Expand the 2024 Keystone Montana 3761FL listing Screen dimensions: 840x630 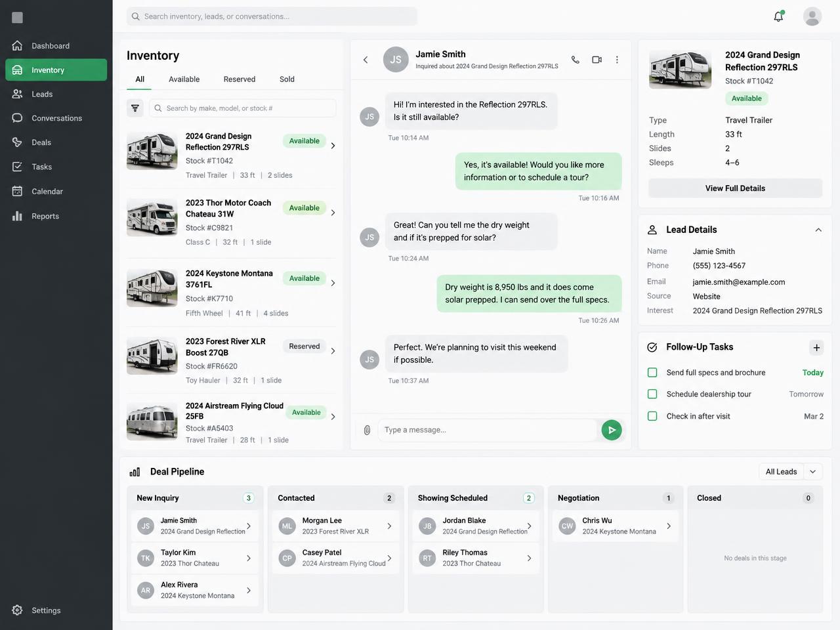pos(333,283)
